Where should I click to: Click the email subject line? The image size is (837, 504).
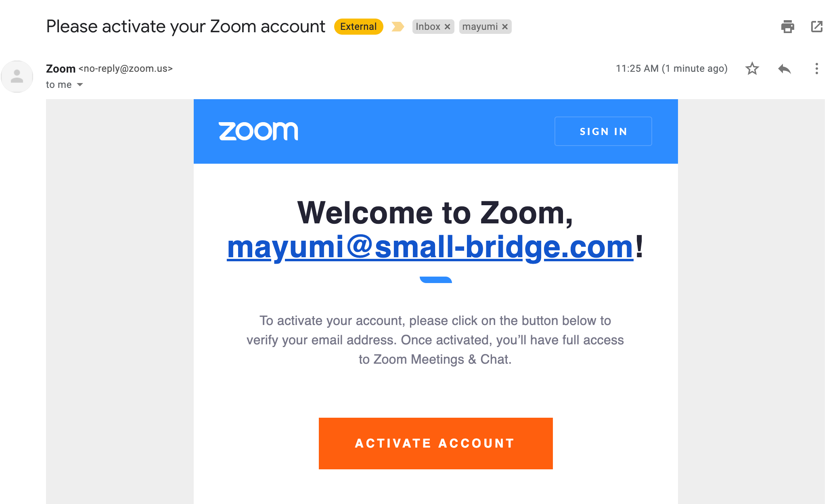coord(186,27)
